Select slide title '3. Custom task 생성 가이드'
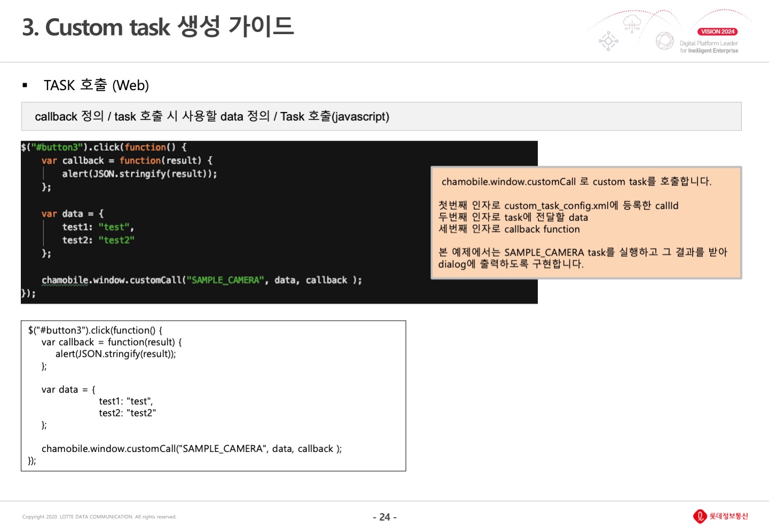This screenshot has height=532, width=769. tap(158, 27)
